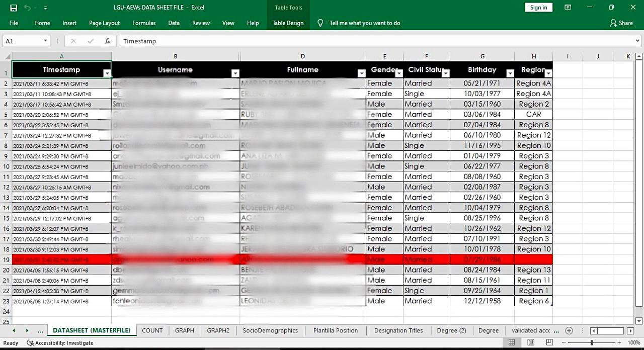Select row 19 header
644x350 pixels.
point(6,259)
